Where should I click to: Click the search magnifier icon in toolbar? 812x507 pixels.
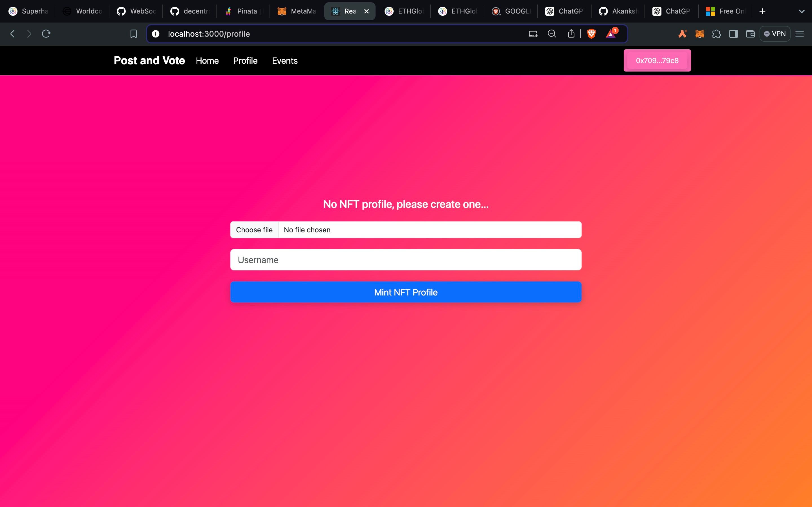tap(552, 34)
